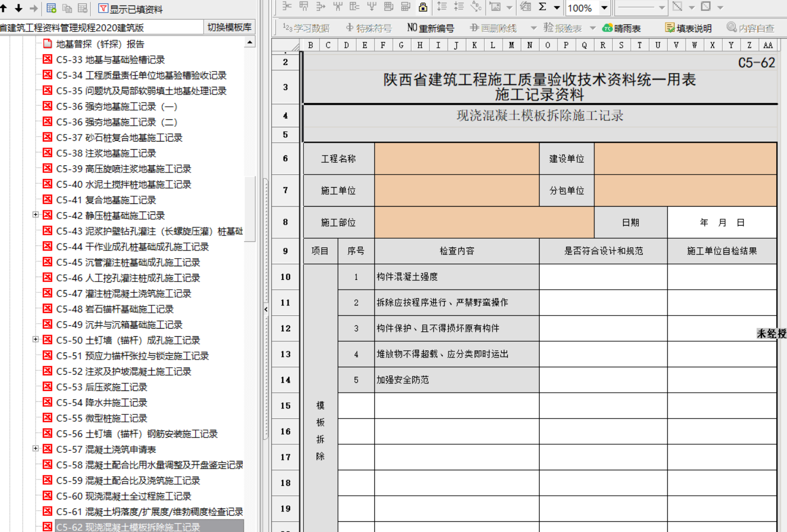This screenshot has height=532, width=787.
Task: Expand the C5-42 静压桩基础施工记录 node
Action: (x=35, y=215)
